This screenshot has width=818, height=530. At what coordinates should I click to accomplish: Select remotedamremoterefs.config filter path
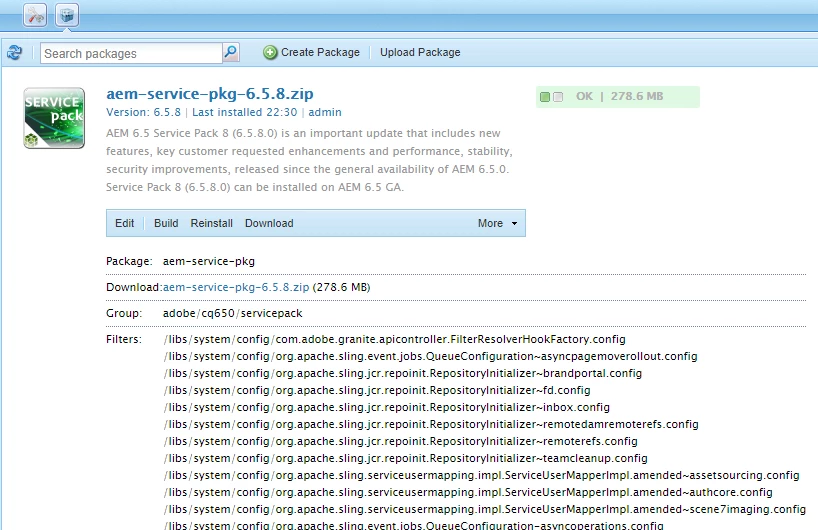(x=431, y=424)
